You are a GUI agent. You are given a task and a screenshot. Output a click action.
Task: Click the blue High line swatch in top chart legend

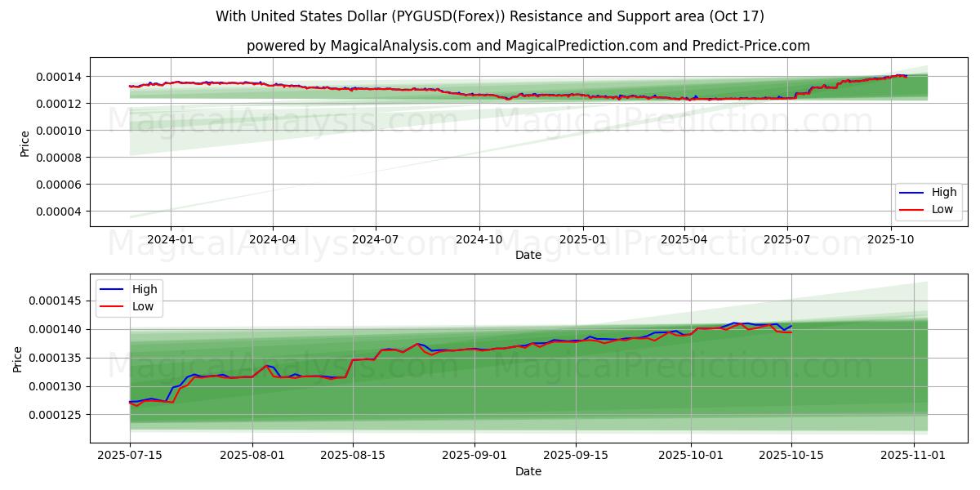pyautogui.click(x=912, y=193)
